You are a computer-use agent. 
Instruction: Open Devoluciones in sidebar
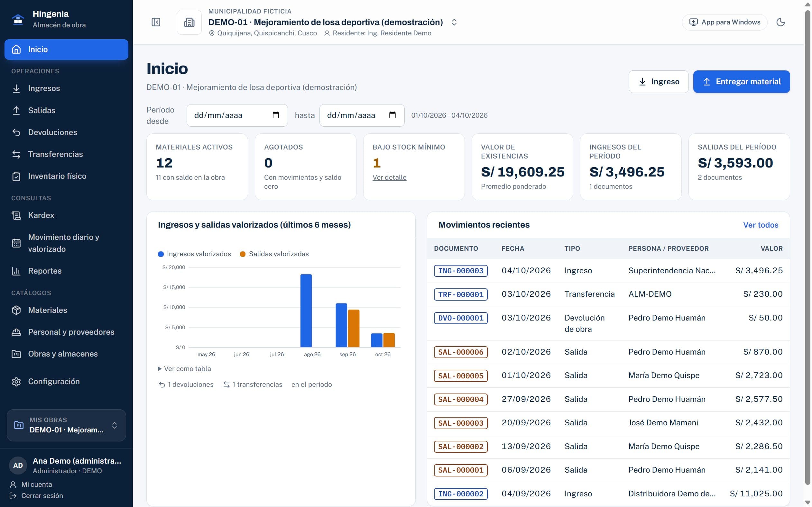[x=66, y=132]
